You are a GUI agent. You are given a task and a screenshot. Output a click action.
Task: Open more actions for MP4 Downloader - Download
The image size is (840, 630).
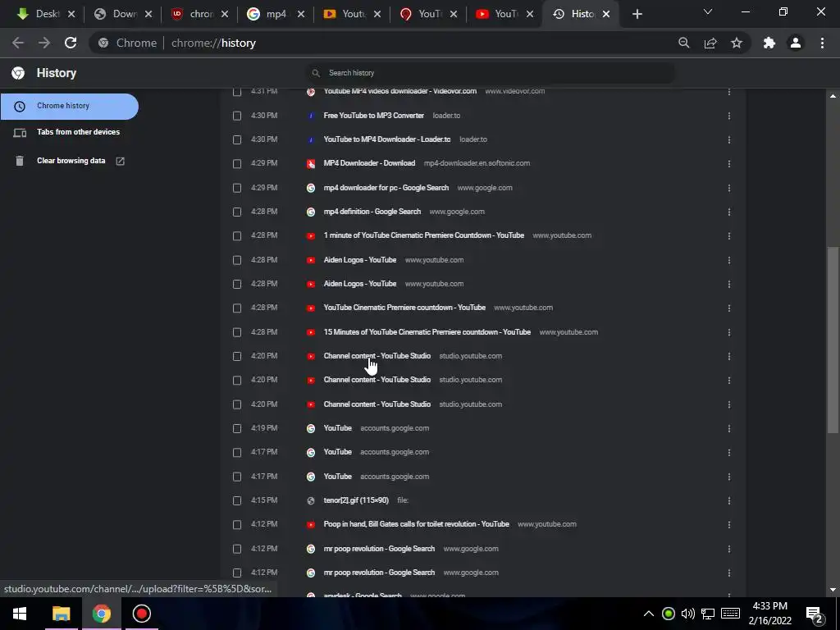pos(729,164)
